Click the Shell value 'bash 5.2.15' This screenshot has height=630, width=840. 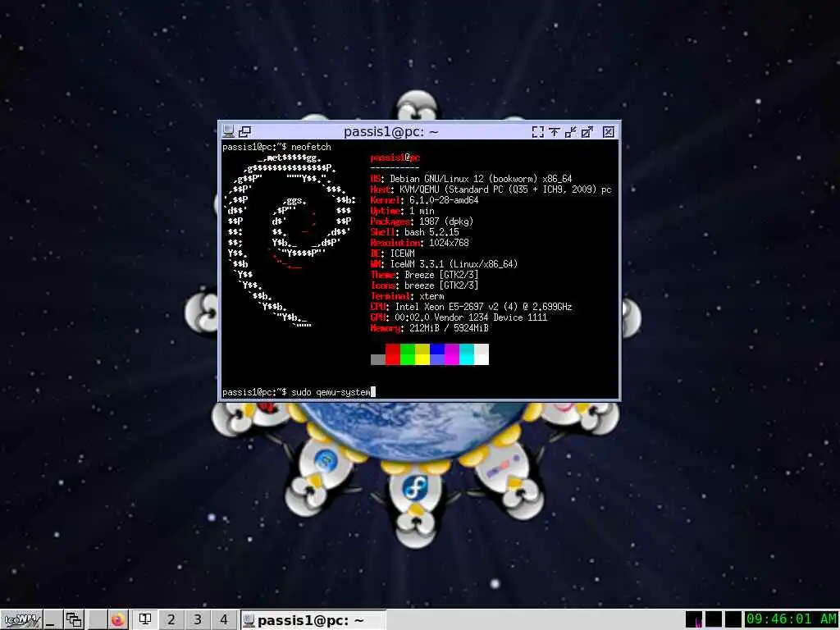point(431,232)
